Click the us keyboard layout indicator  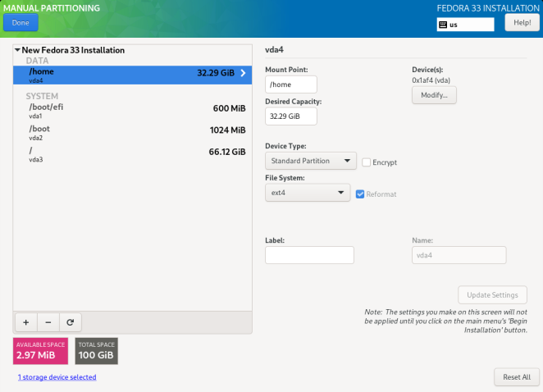[x=465, y=25]
